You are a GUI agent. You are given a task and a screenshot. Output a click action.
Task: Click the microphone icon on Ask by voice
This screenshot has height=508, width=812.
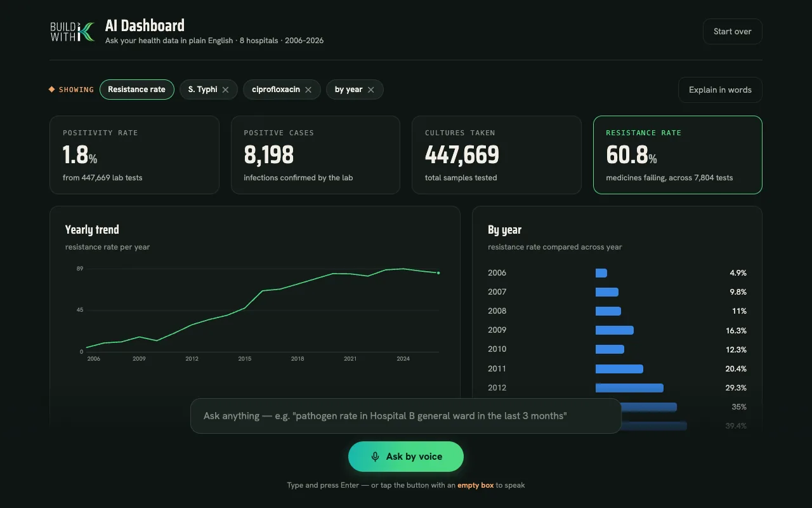(376, 457)
